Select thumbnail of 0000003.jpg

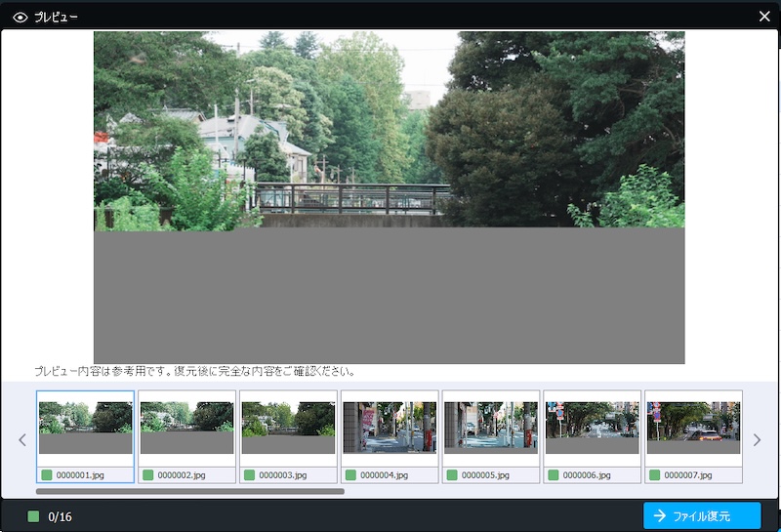tap(288, 428)
